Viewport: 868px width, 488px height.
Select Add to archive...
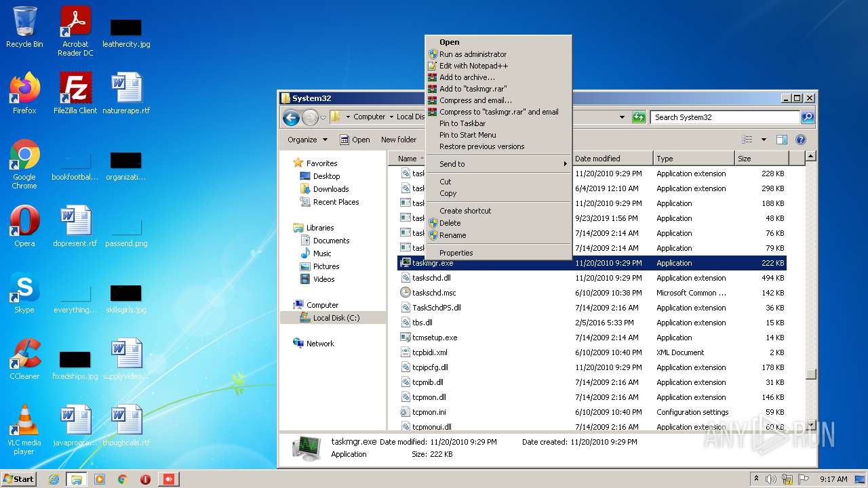[x=498, y=77]
